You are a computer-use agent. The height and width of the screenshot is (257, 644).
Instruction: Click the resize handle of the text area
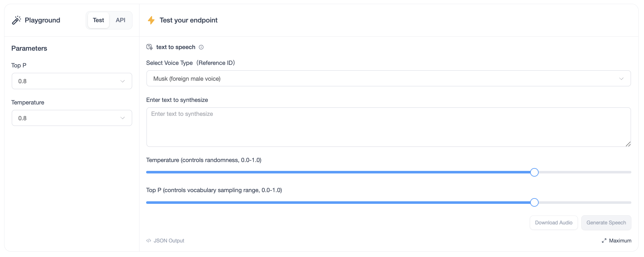628,144
